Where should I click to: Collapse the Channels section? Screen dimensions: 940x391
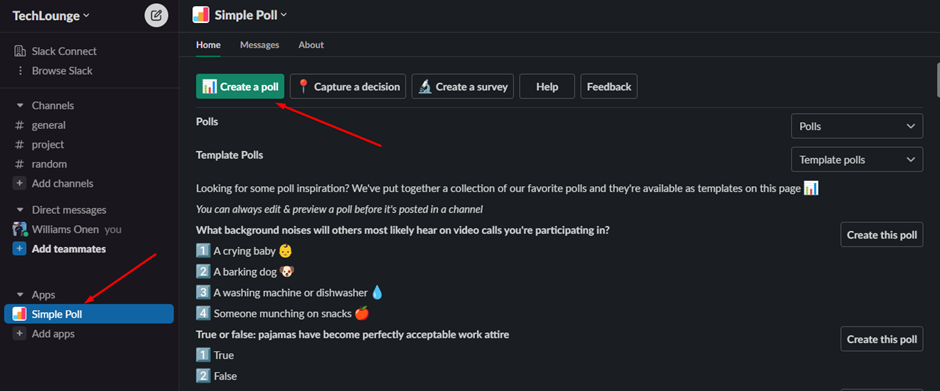20,106
